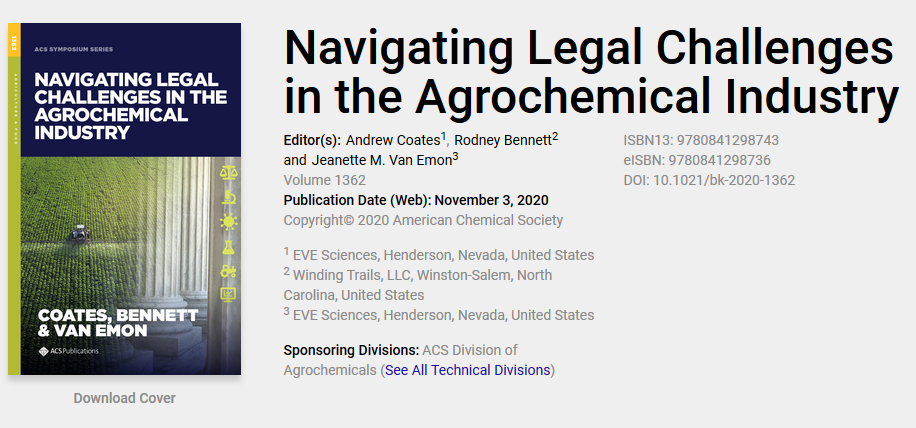Click the tractor icon on book cover
Viewport: 916px width, 428px height.
pyautogui.click(x=228, y=271)
